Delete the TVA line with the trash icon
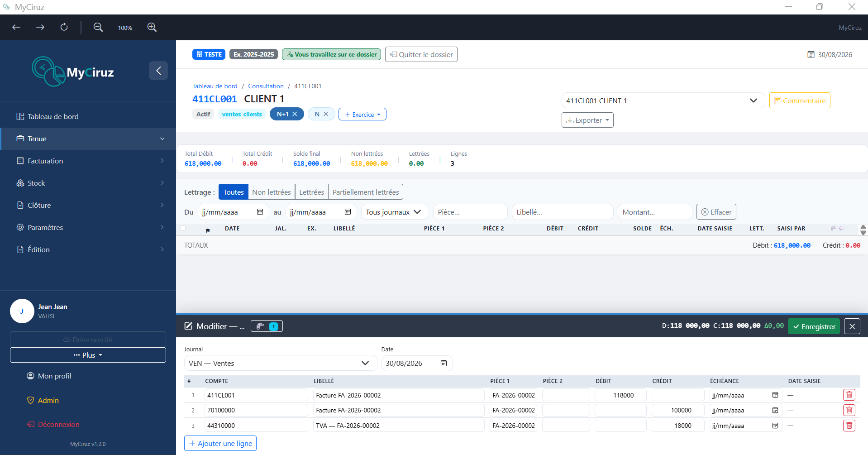The height and width of the screenshot is (455, 868). pyautogui.click(x=849, y=426)
